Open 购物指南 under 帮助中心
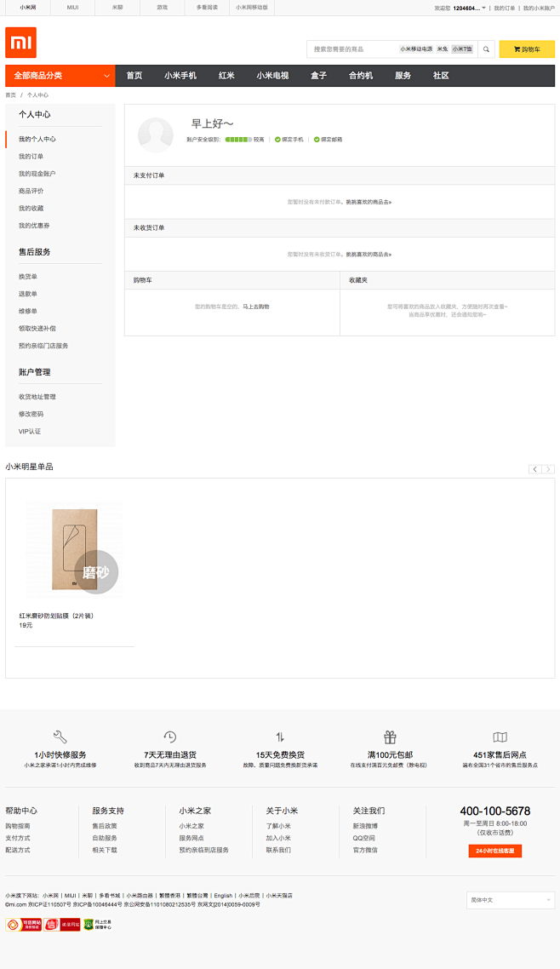The height and width of the screenshot is (969, 560). point(18,826)
